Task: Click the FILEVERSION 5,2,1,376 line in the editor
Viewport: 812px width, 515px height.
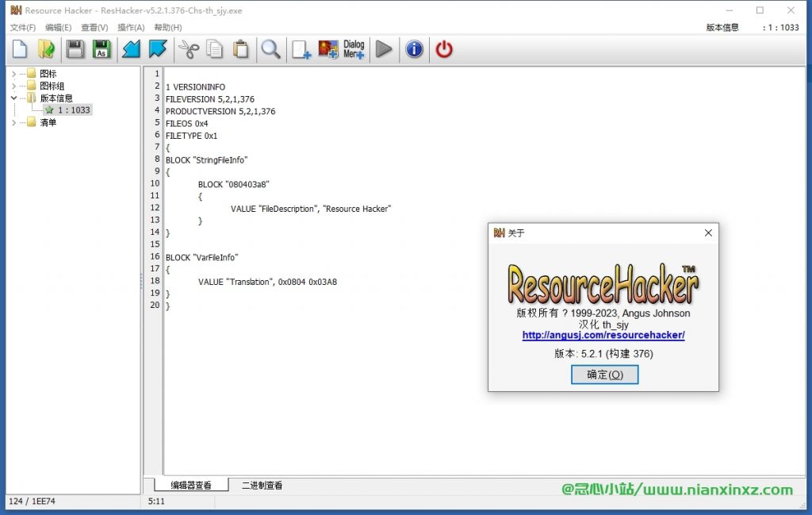Action: pyautogui.click(x=209, y=99)
